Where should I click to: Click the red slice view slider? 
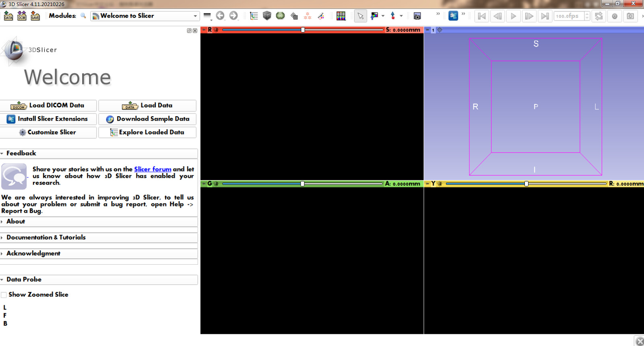tap(303, 30)
